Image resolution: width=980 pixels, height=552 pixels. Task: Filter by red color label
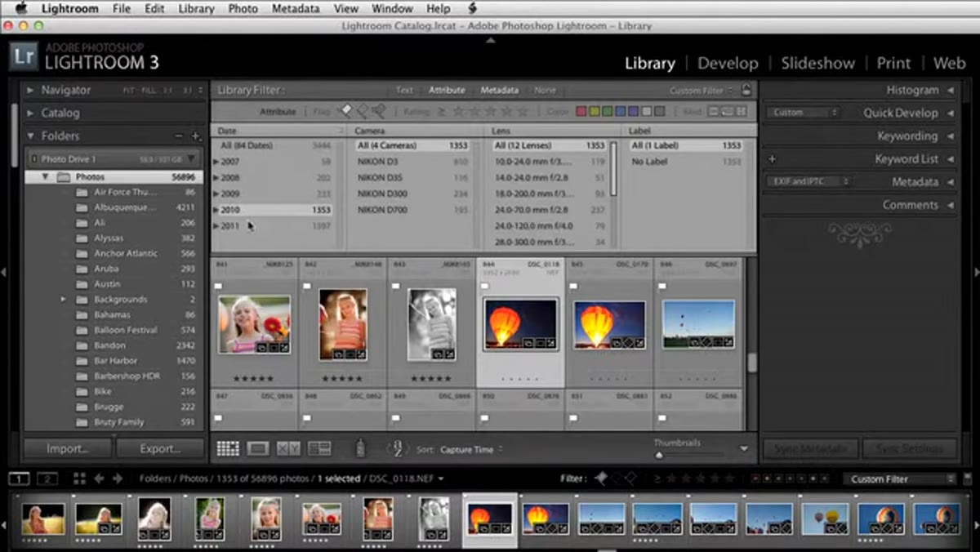581,112
